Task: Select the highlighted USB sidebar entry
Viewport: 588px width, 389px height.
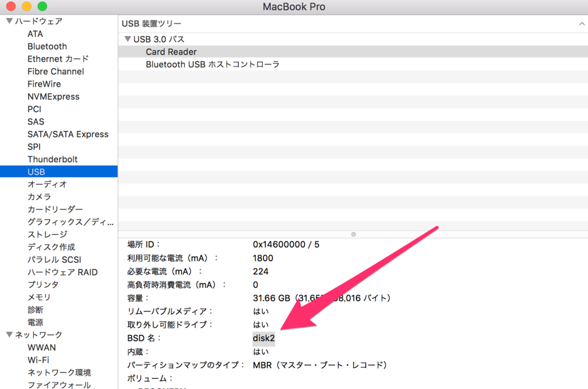Action: tap(59, 172)
